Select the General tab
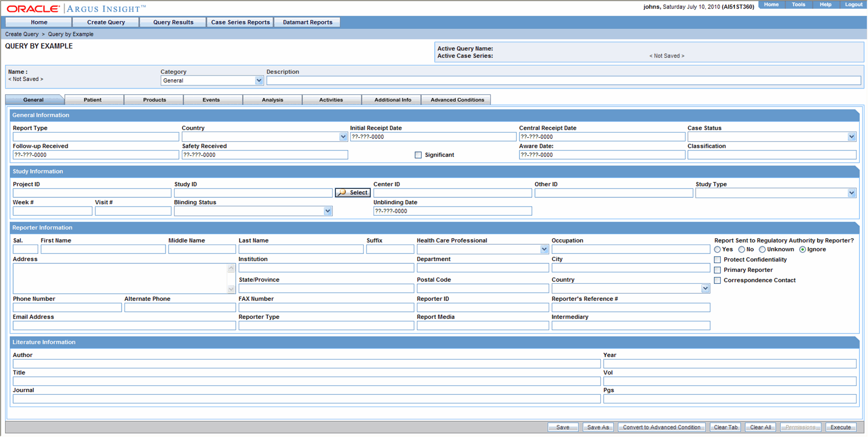This screenshot has height=437, width=868. [x=34, y=100]
